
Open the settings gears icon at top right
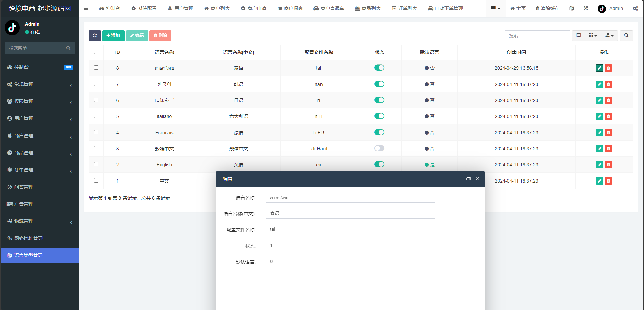tap(635, 8)
